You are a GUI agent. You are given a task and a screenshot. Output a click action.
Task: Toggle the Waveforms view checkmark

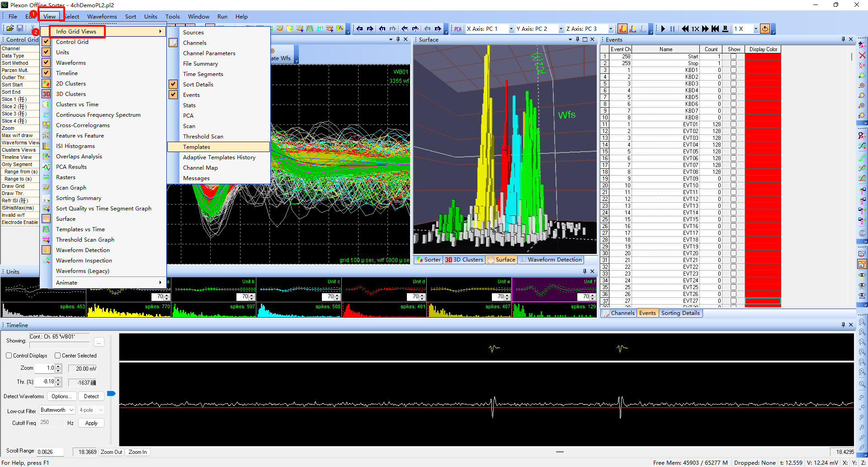(x=46, y=62)
